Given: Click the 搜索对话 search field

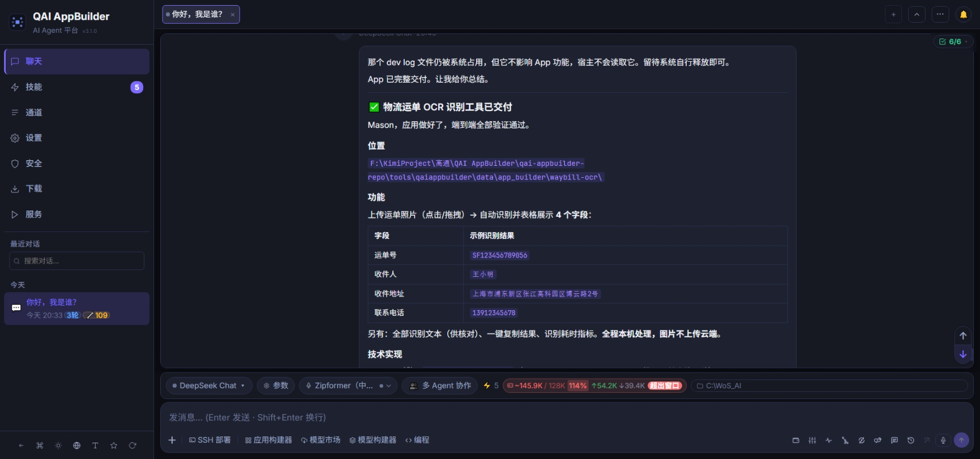Looking at the screenshot, I should [76, 261].
